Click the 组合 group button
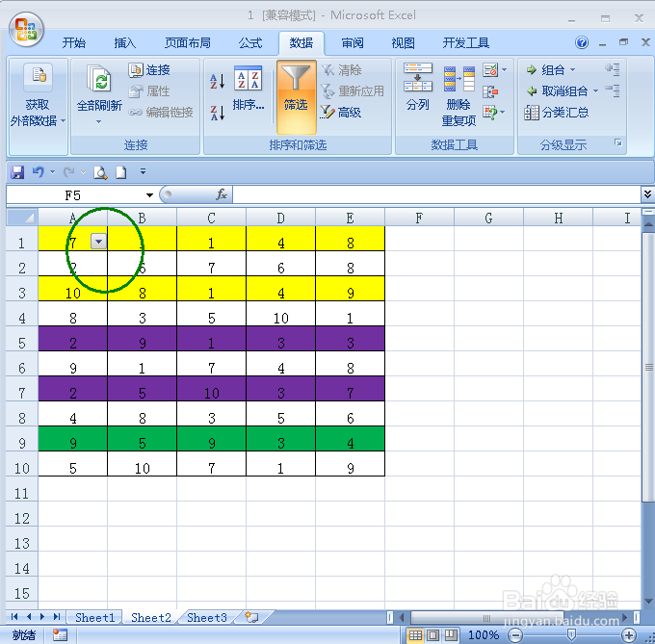 click(x=545, y=69)
